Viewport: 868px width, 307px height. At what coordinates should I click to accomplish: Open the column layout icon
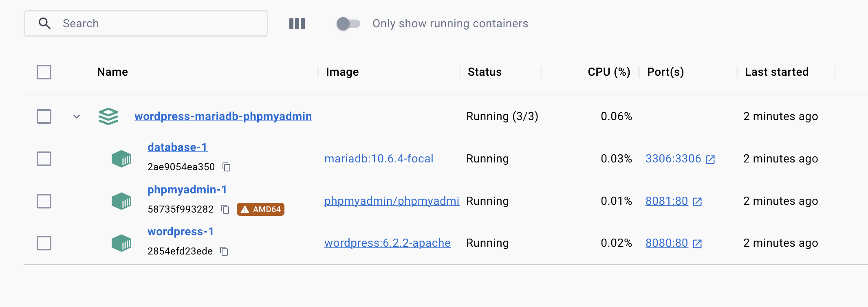(x=297, y=24)
